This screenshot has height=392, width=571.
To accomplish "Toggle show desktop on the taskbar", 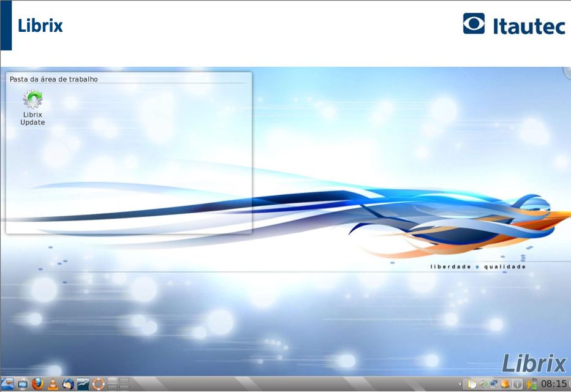I will tap(21, 385).
